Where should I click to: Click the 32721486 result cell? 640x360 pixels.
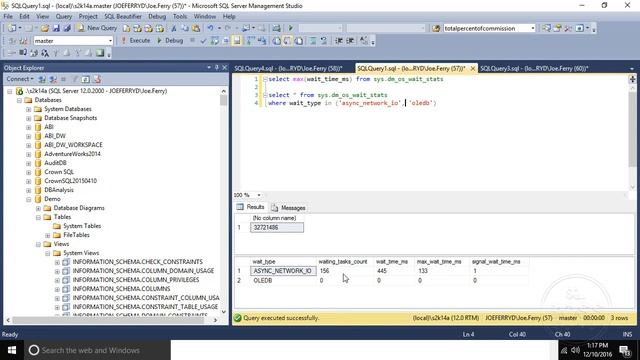pos(277,227)
